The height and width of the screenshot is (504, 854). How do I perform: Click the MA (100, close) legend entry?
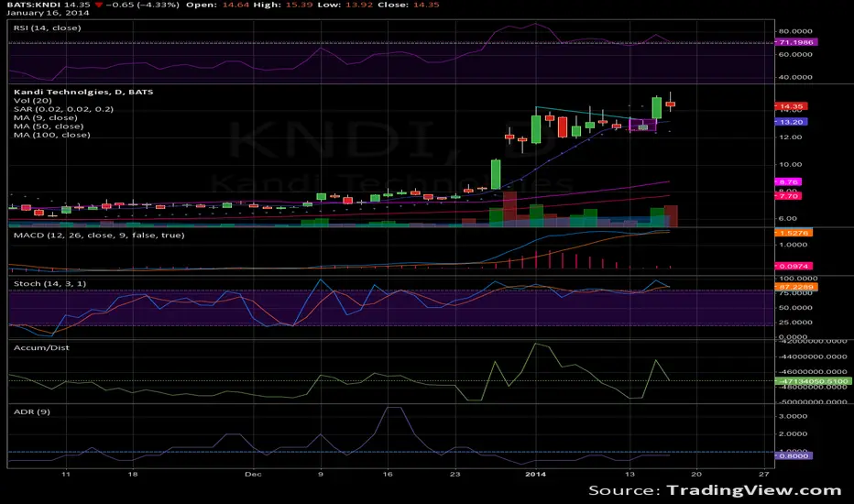(x=51, y=135)
